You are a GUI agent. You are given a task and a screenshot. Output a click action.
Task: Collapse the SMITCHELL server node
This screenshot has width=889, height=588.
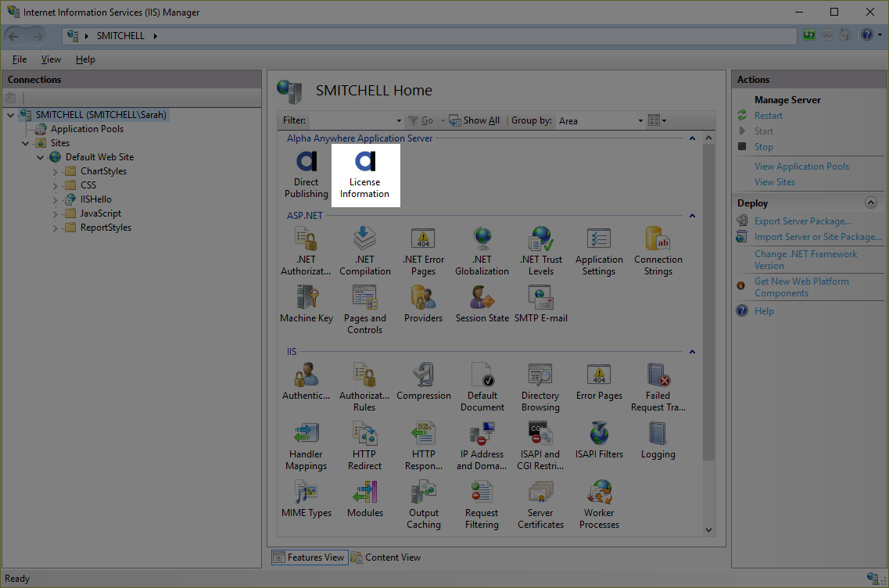coord(10,115)
